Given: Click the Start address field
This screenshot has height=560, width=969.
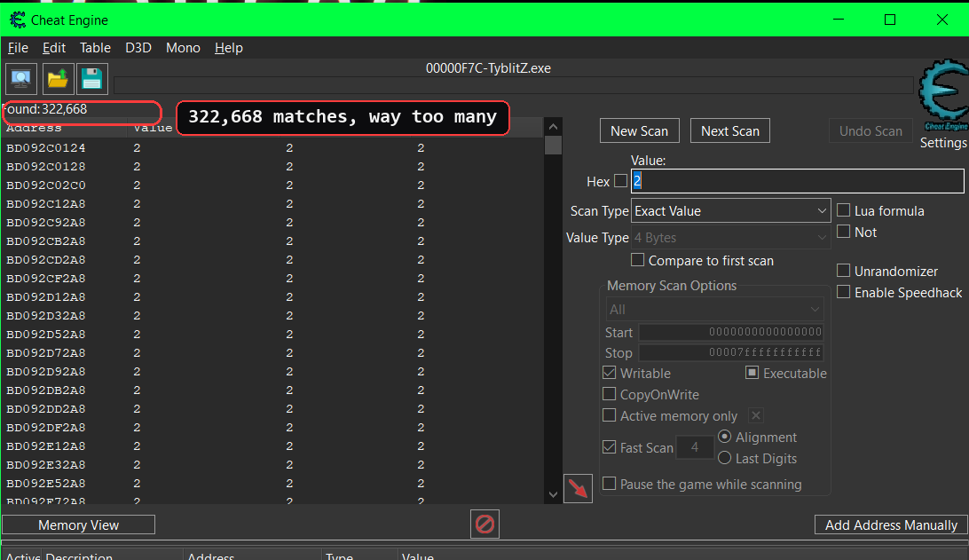Looking at the screenshot, I should tap(731, 332).
